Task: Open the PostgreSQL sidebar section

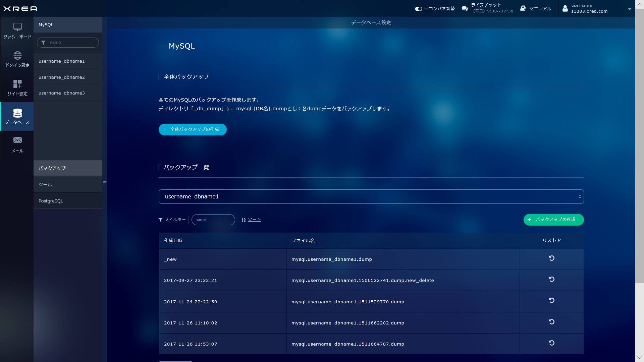Action: point(51,201)
